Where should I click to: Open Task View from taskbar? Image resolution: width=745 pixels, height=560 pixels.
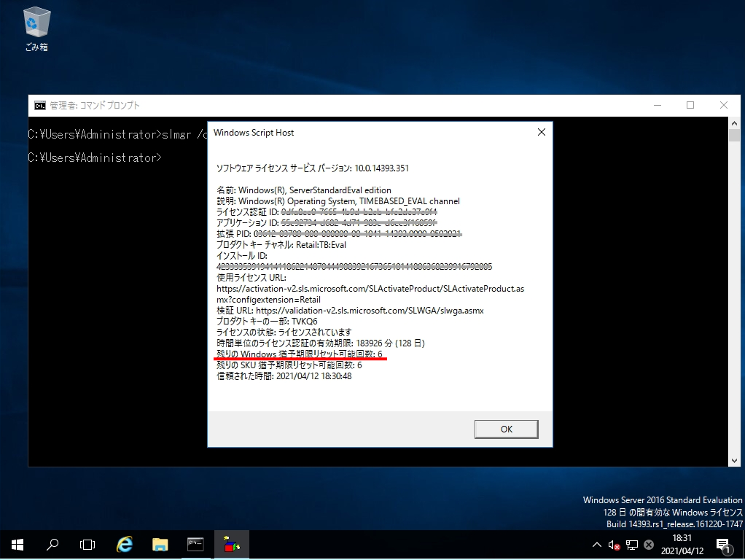[87, 545]
